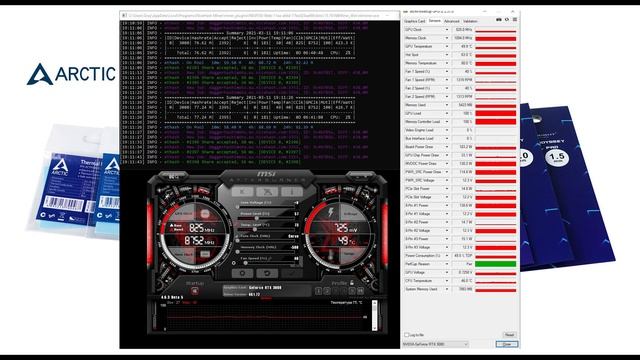The height and width of the screenshot is (360, 640).
Task: Open System Memory Used dropdown arrow
Action: [447, 289]
